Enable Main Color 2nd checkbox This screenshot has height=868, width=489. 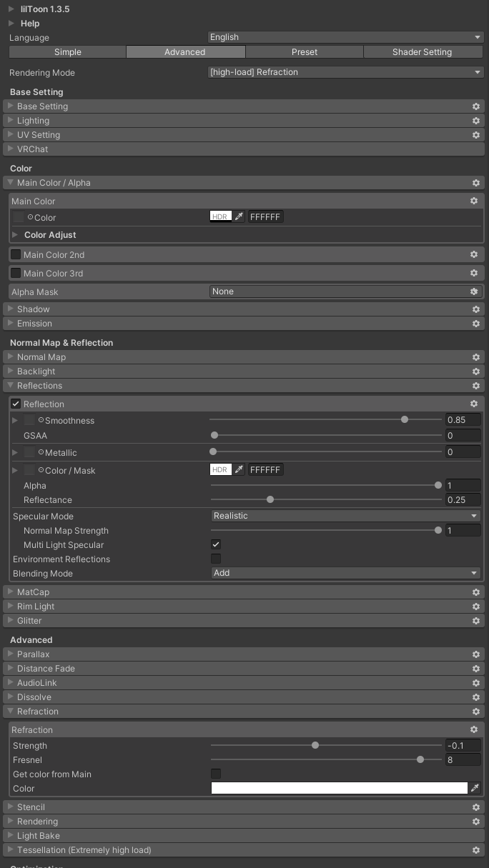click(x=16, y=254)
